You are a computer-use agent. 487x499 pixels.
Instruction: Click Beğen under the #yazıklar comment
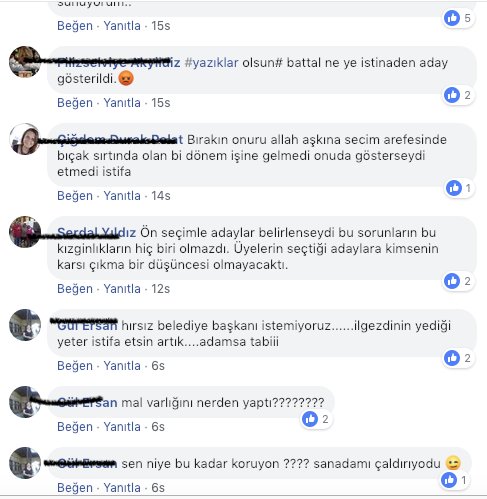click(75, 103)
